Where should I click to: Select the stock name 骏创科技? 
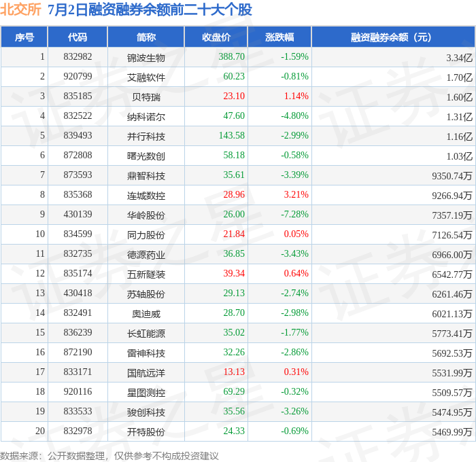coord(146,412)
